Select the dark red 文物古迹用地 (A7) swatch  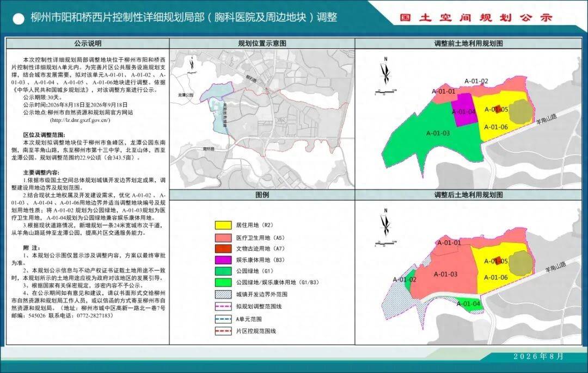[223, 248]
